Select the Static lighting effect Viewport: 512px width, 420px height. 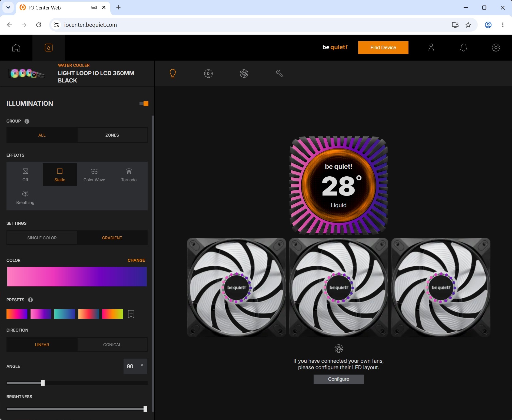click(60, 175)
